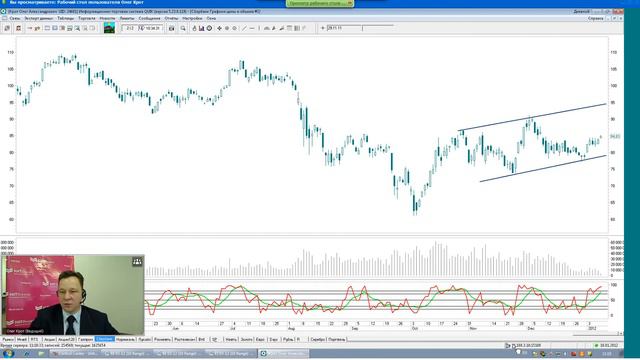Viewport: 640px width, 360px height.
Task: Click the camera-like icon beside the time field
Action: [x=171, y=28]
